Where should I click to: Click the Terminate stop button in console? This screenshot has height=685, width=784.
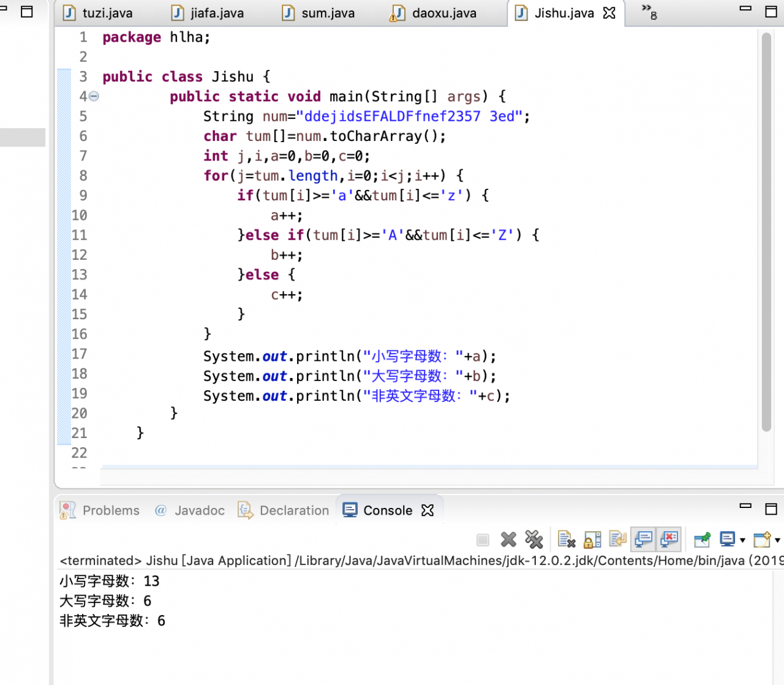pos(483,540)
